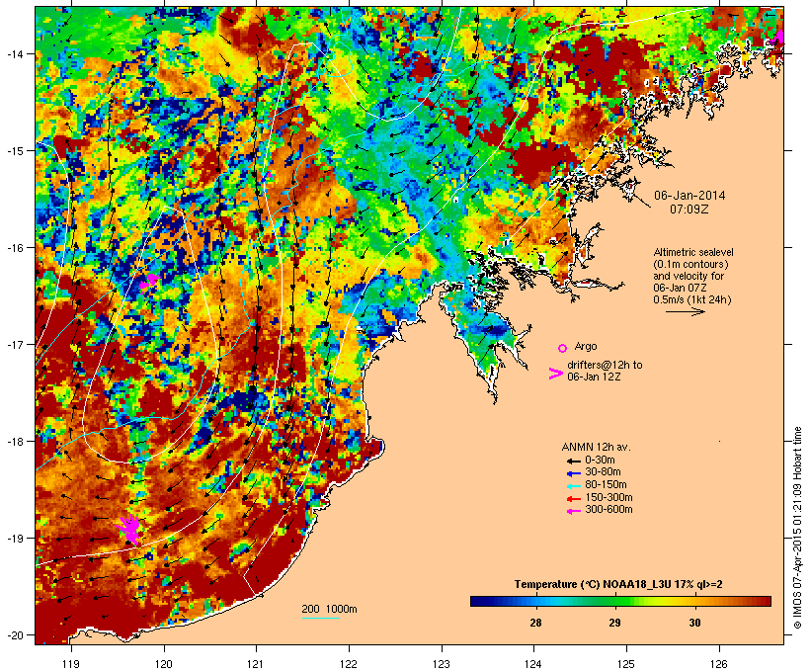Viewport: 810px width, 672px height.
Task: Click the 'Temperature (°C) NOAA18_L3U 17% ql>=2' title
Action: [x=618, y=584]
